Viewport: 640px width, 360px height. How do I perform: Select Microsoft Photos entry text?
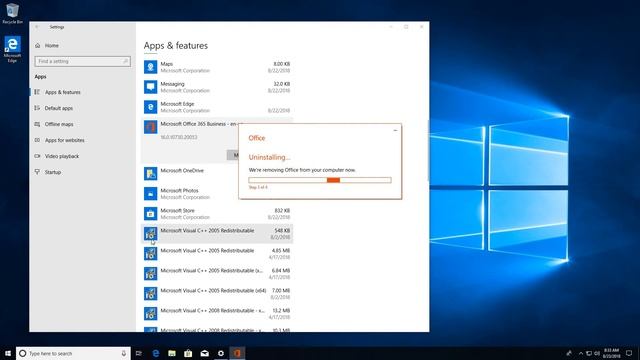[x=179, y=190]
